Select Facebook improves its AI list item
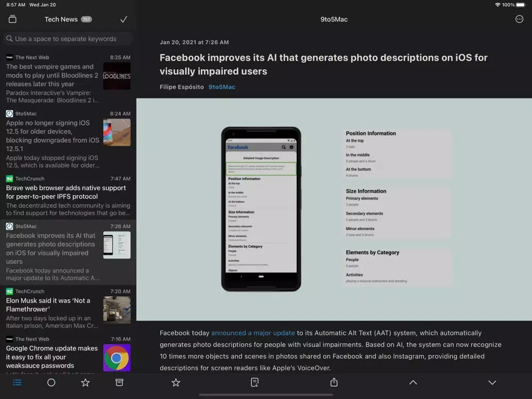 point(68,252)
